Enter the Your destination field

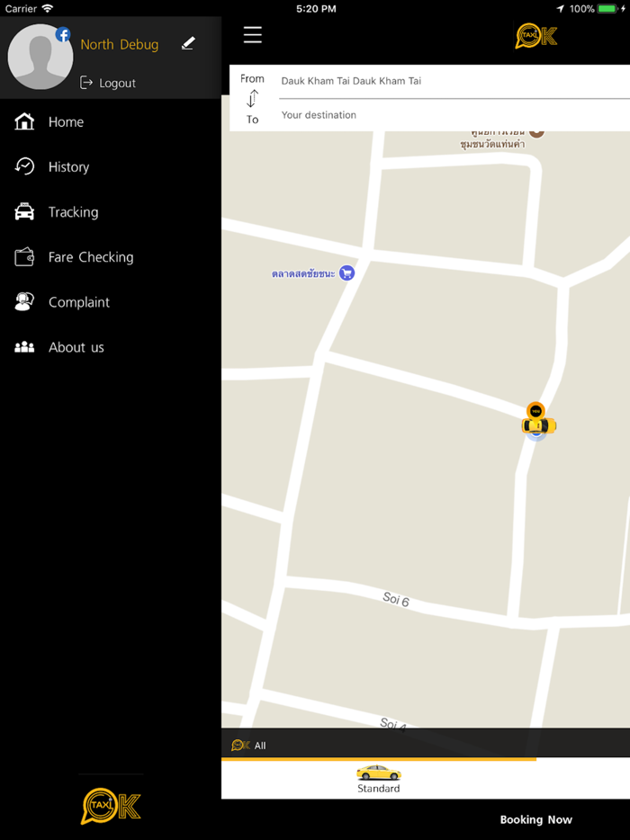click(x=450, y=115)
